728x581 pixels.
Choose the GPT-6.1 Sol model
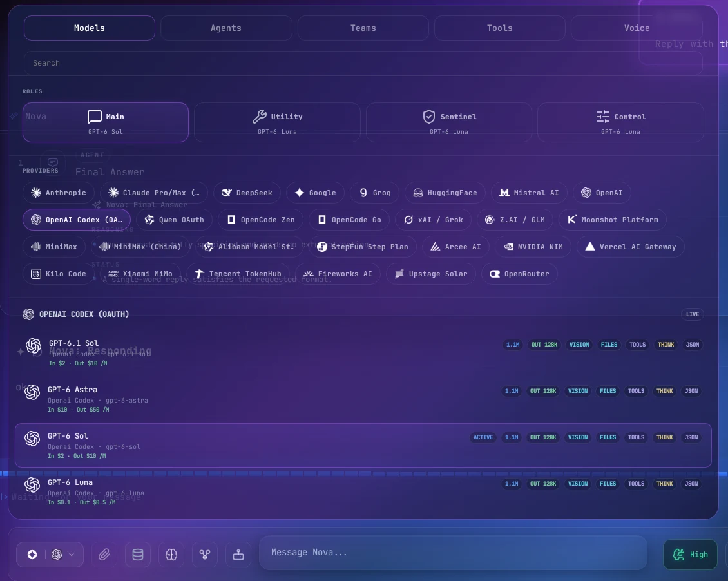(363, 353)
